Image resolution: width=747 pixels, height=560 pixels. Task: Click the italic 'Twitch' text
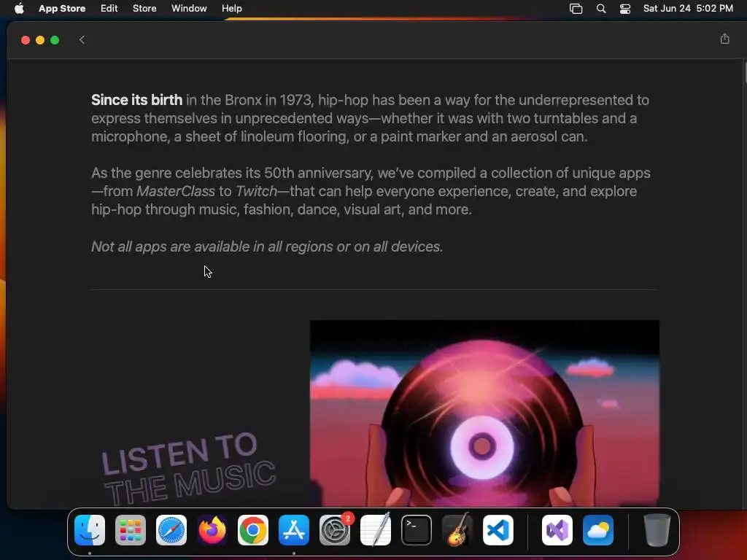pyautogui.click(x=256, y=192)
